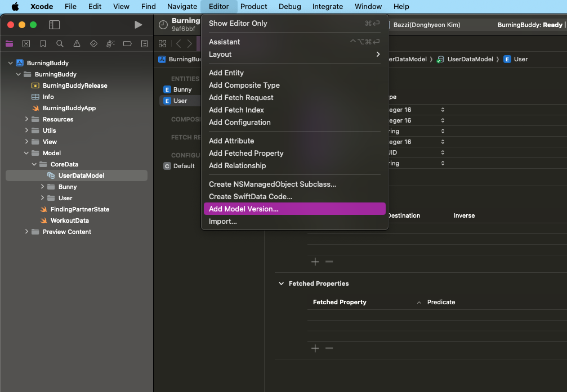The image size is (567, 392).
Task: Click UserDataModel in the breadcrumb path
Action: 466,59
